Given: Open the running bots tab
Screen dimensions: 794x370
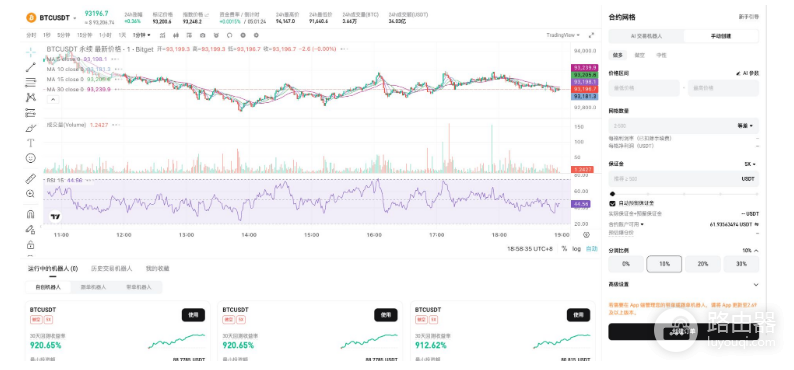Looking at the screenshot, I should [x=53, y=269].
